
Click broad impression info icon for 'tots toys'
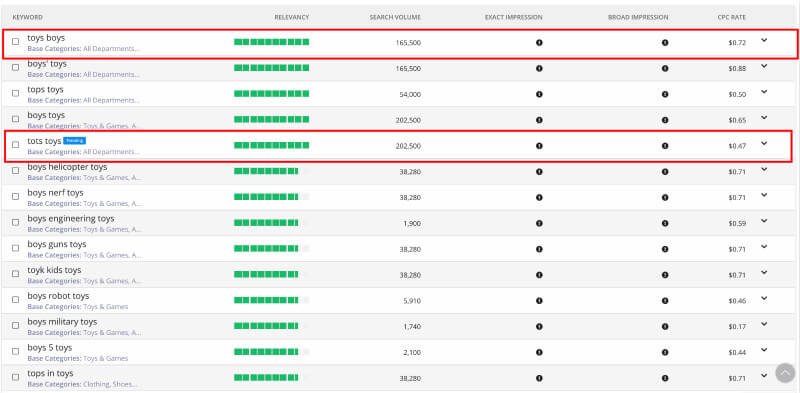[665, 146]
